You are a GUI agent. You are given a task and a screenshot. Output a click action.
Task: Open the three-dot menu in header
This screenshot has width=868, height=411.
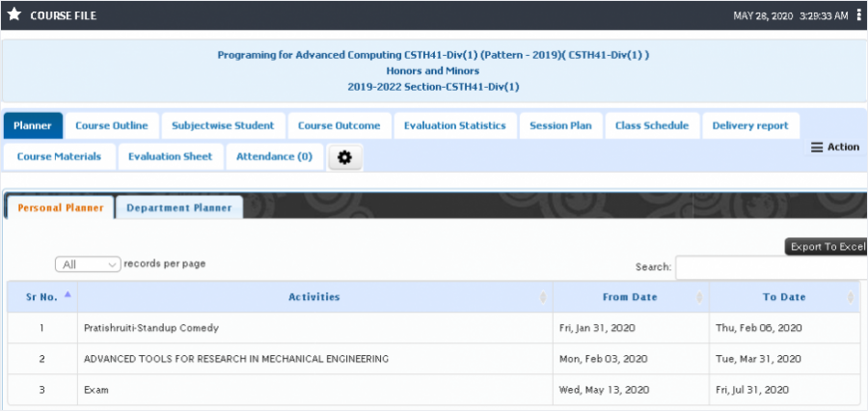pos(858,15)
